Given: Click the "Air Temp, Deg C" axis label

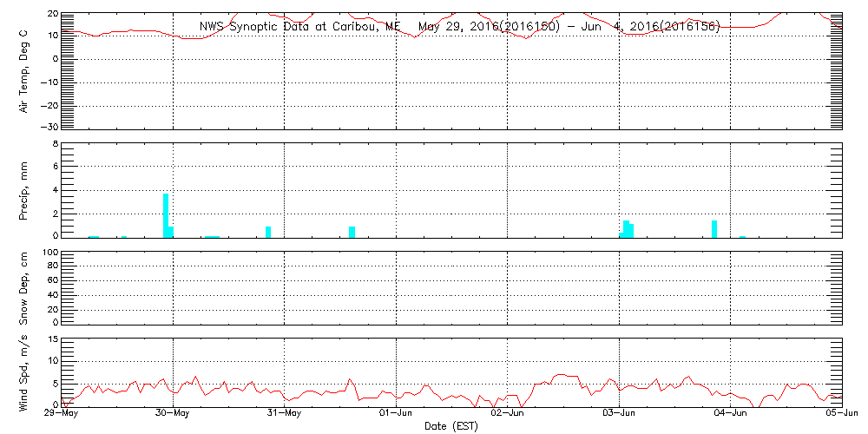Looking at the screenshot, I should click(24, 70).
